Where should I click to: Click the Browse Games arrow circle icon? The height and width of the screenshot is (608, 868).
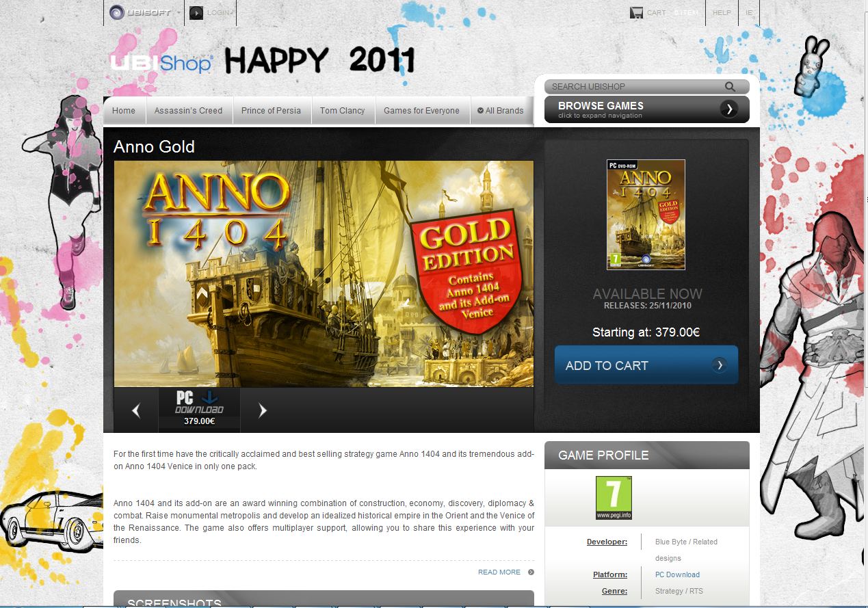[729, 109]
